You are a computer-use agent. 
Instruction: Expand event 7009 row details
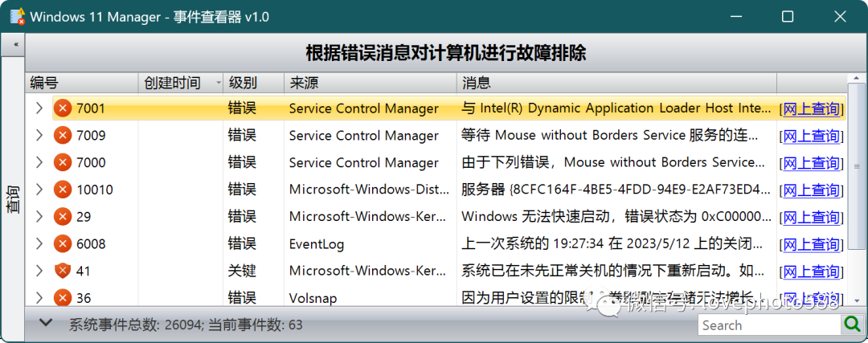tap(39, 136)
